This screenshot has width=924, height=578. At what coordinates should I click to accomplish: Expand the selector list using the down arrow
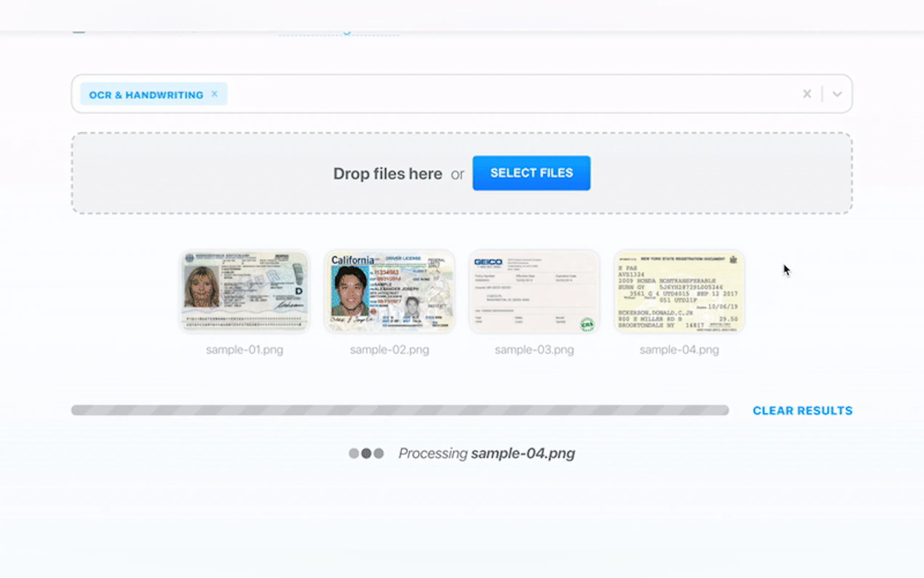coord(837,94)
